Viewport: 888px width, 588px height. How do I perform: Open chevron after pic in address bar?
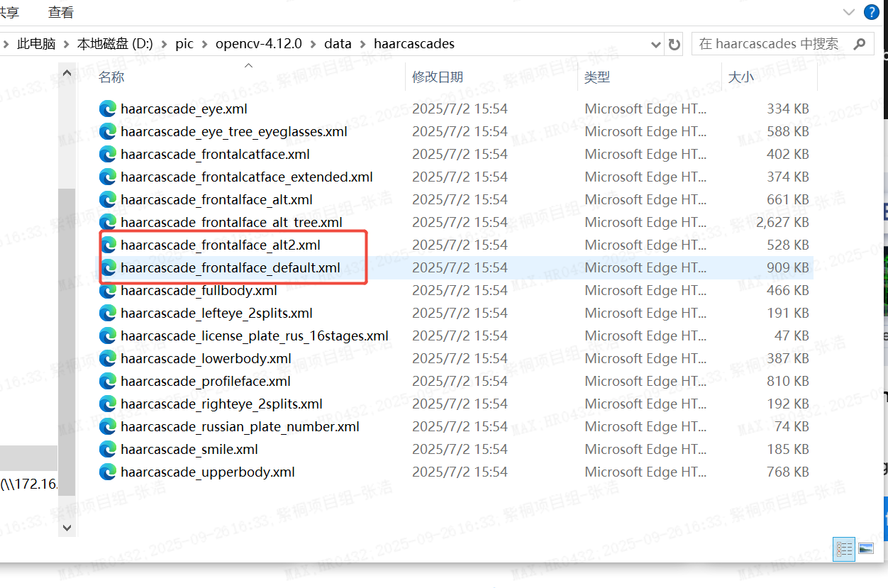(204, 44)
